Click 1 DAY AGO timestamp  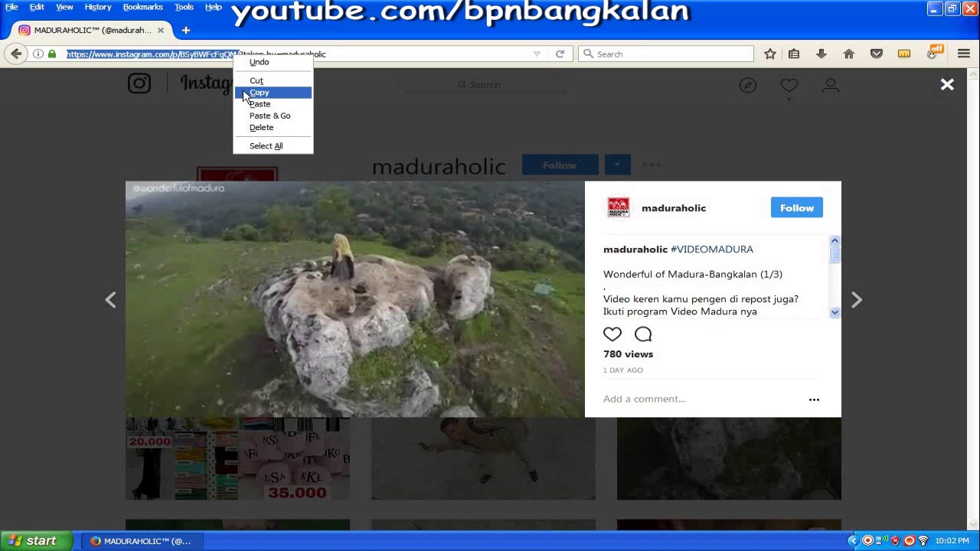pos(623,370)
